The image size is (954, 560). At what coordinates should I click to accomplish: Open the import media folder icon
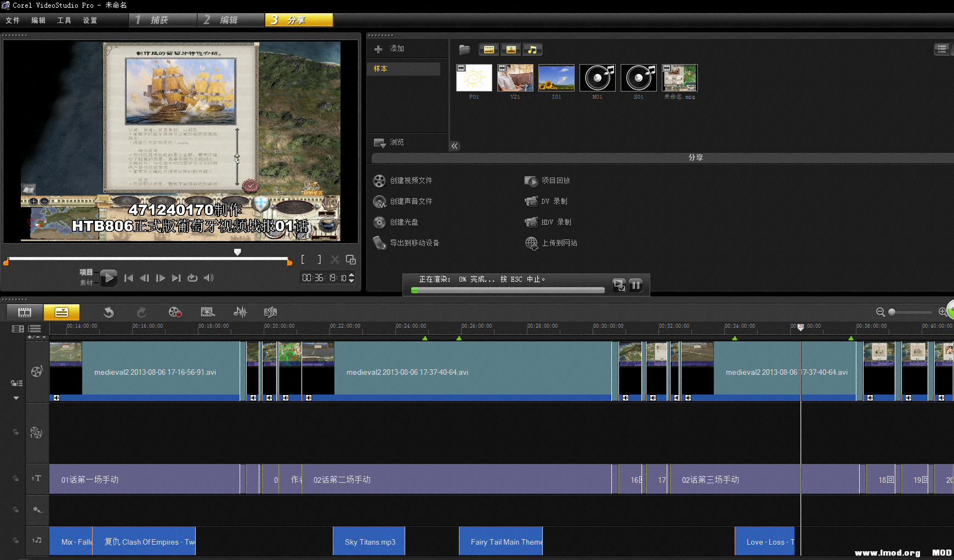click(464, 50)
